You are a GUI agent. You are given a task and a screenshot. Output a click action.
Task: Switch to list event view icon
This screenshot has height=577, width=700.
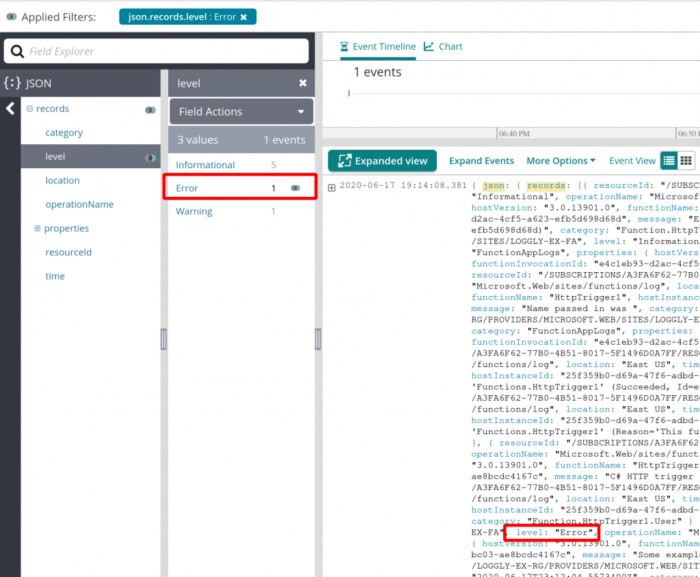coord(670,160)
